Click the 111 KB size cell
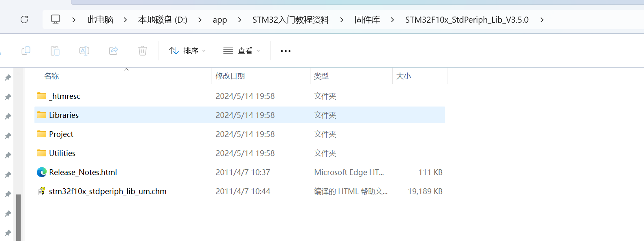This screenshot has height=241, width=644. [x=430, y=172]
